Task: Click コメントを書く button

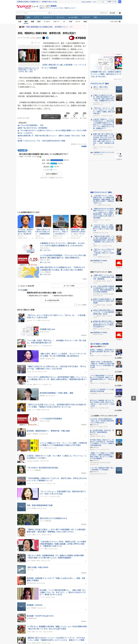Action: coord(69,286)
